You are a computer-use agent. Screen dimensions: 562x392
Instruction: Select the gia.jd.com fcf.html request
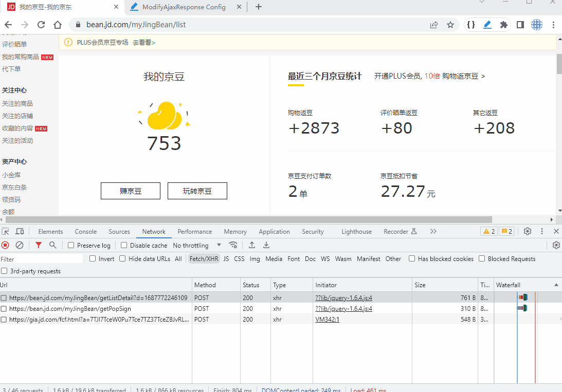[x=99, y=320]
